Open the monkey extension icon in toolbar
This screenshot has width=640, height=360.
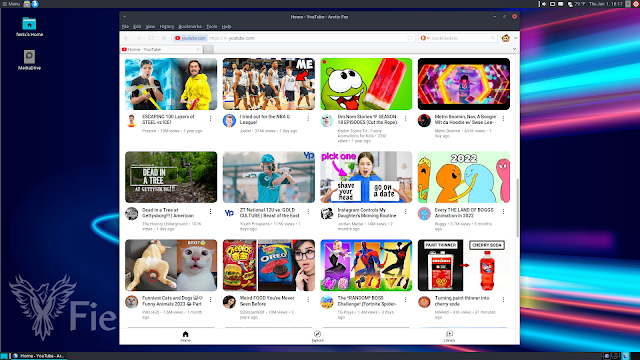(x=506, y=38)
